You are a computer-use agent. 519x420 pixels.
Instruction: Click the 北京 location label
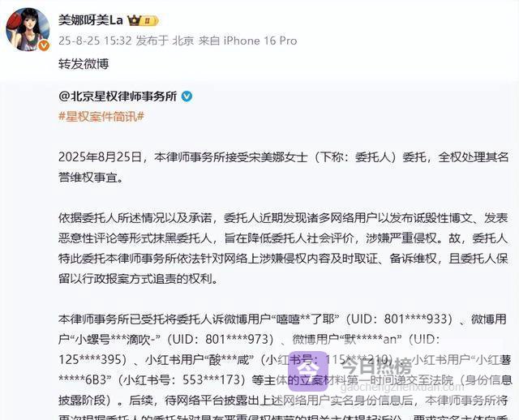click(183, 41)
